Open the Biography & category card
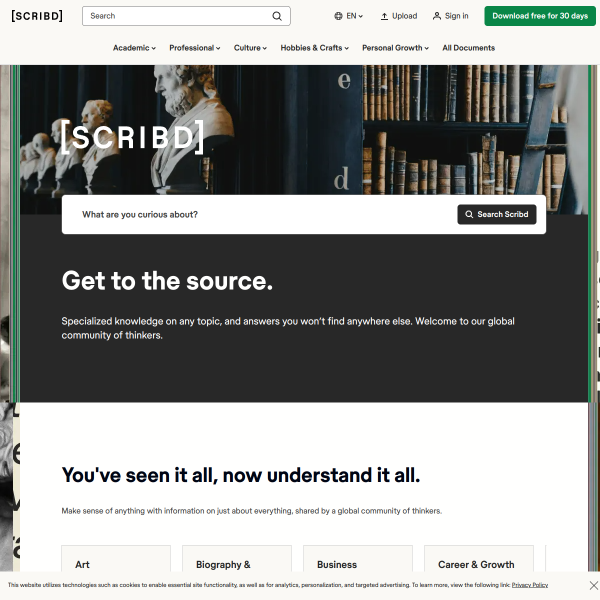This screenshot has width=600, height=600. coord(237,559)
